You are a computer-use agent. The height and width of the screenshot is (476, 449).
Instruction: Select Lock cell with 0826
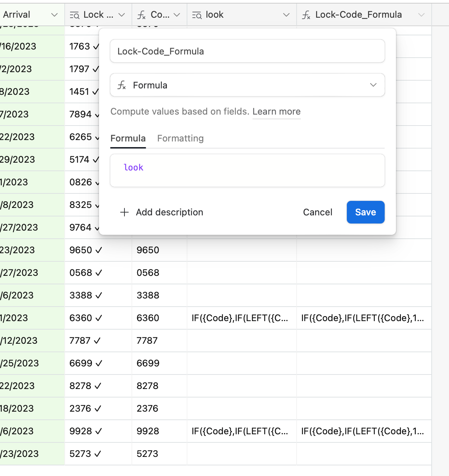click(82, 182)
